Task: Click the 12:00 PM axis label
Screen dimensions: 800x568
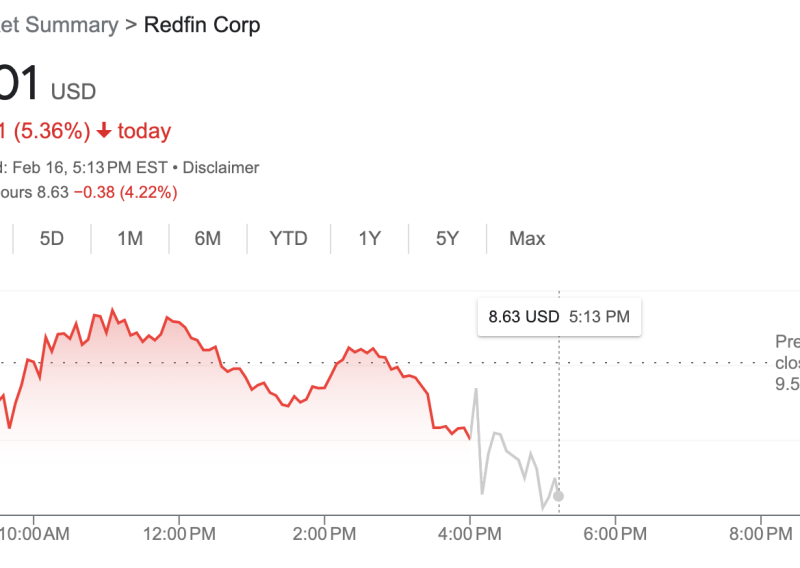Action: click(179, 533)
